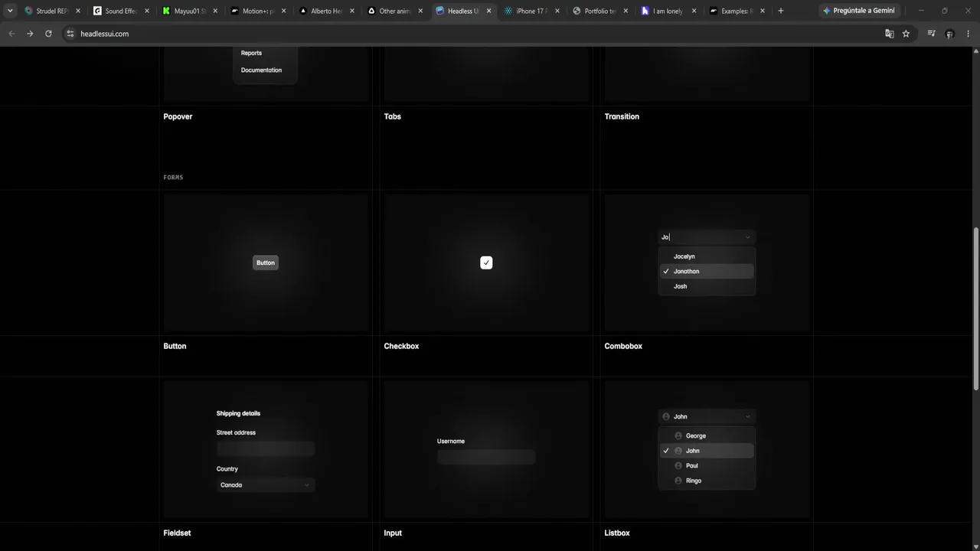The width and height of the screenshot is (980, 551).
Task: Select Josh in the combobox list
Action: (x=707, y=286)
